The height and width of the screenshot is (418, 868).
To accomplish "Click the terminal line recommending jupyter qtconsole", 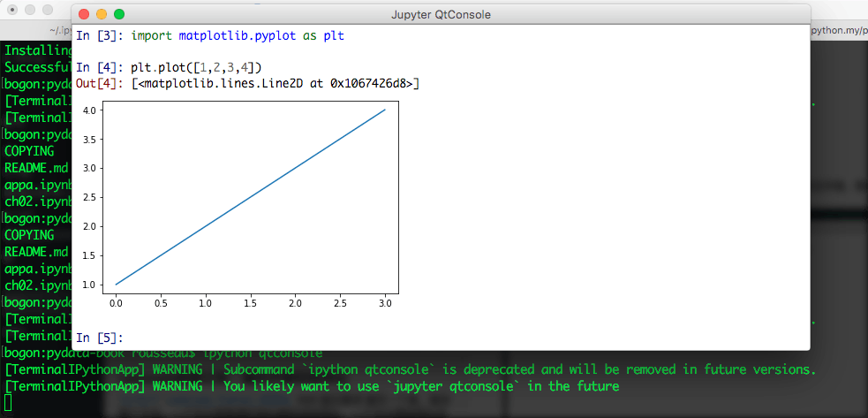I will (312, 385).
